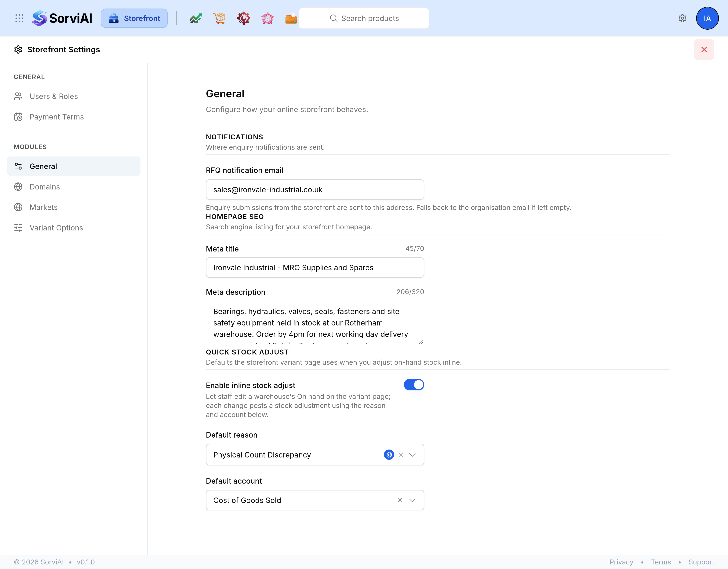Image resolution: width=728 pixels, height=569 pixels.
Task: Click the Search products magnifier icon
Action: coord(334,18)
